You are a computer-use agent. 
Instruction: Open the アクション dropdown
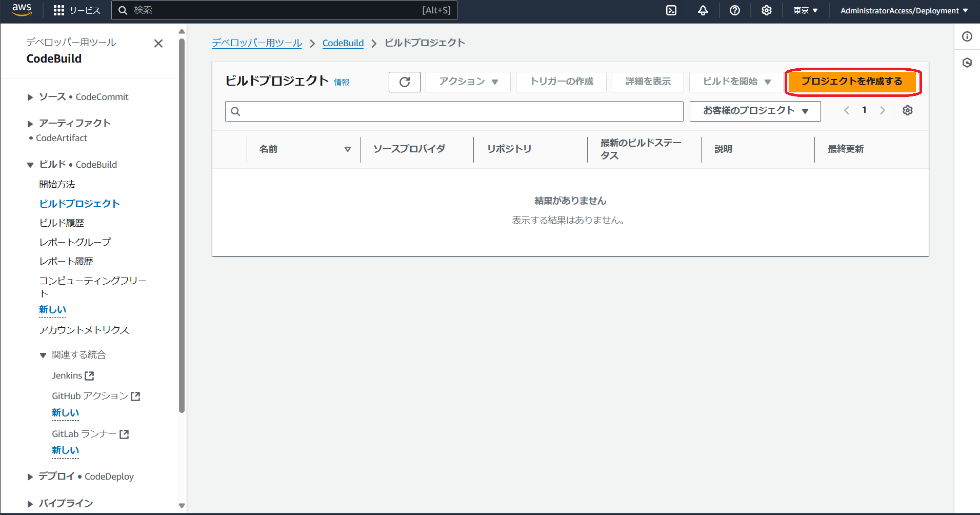pyautogui.click(x=467, y=82)
